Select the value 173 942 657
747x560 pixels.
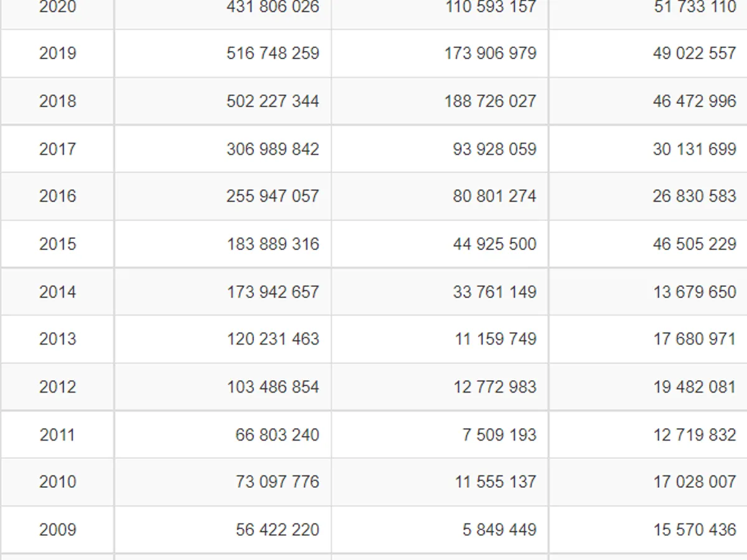pos(273,292)
